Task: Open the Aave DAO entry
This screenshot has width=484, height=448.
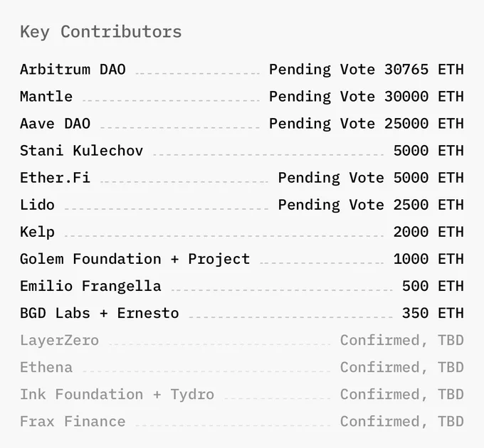Action: pos(56,124)
